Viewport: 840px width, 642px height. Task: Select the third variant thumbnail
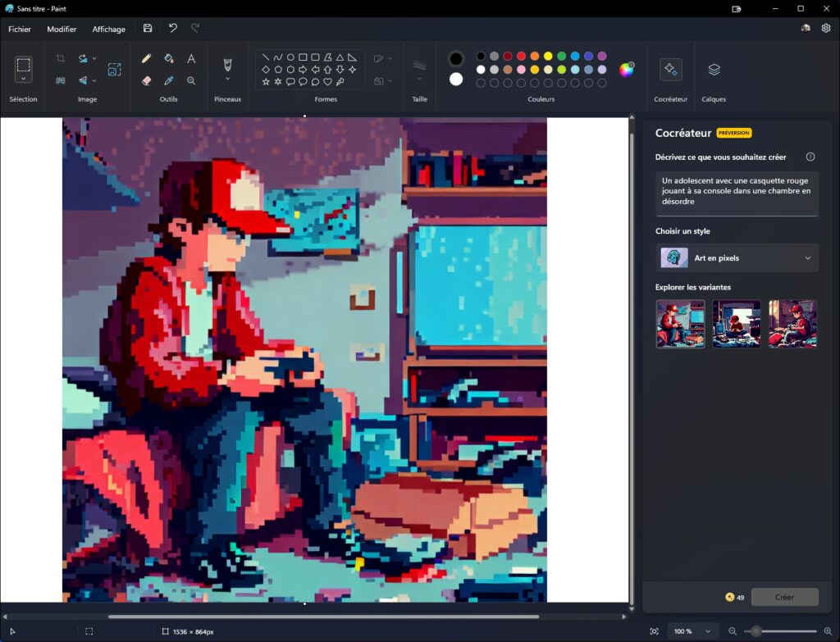793,324
